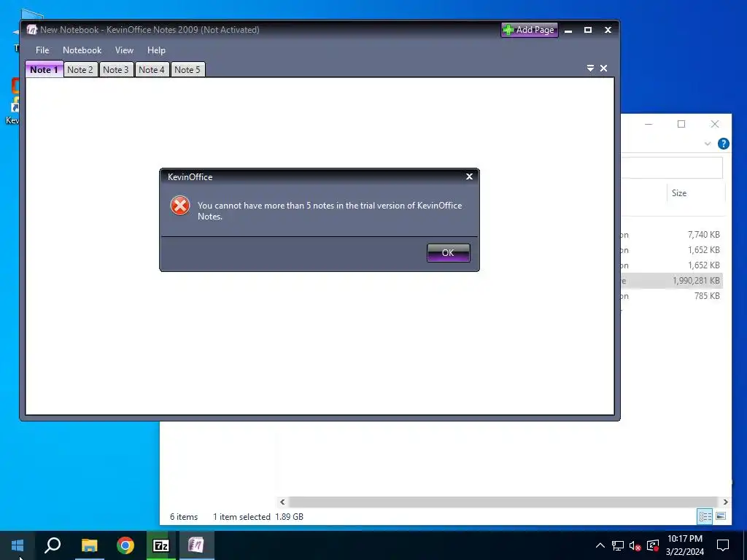Image resolution: width=747 pixels, height=560 pixels.
Task: Click OK in the KevinOffice error dialog
Action: pos(449,253)
